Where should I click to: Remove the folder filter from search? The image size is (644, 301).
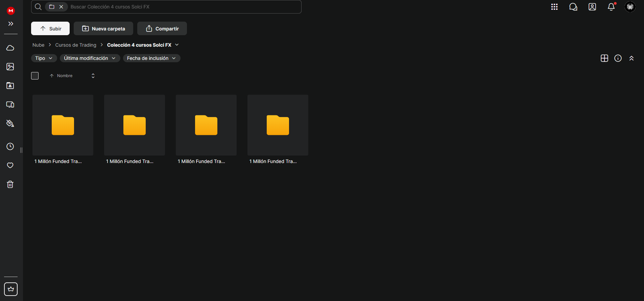pos(61,7)
